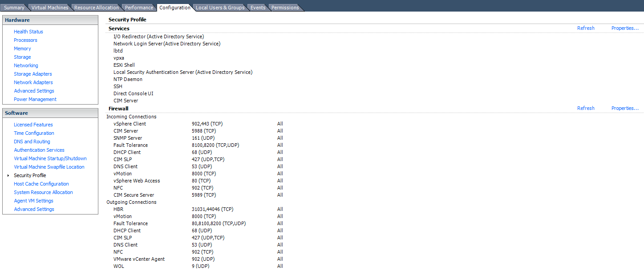Open Licensed Features link
Viewport: 644px width, 271px height.
33,125
